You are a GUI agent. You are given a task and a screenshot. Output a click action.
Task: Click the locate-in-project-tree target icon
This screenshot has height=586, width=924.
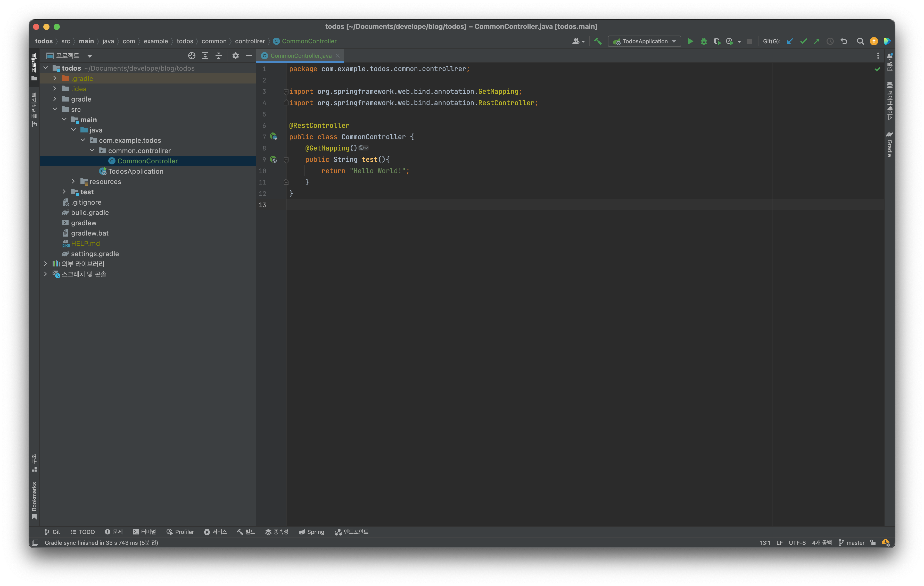192,56
